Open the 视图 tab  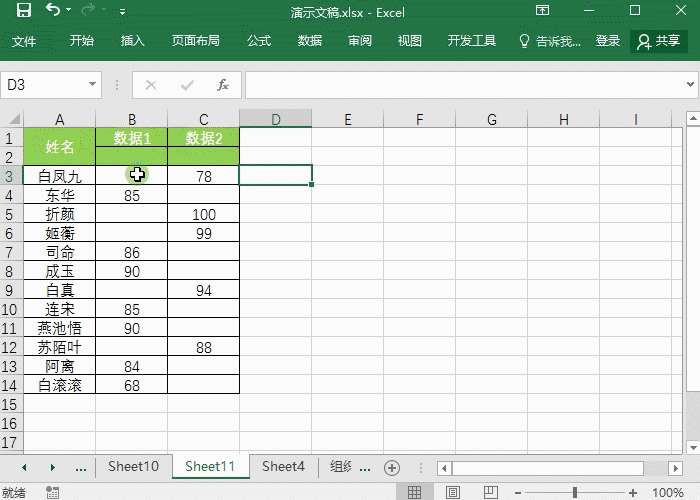pyautogui.click(x=410, y=41)
